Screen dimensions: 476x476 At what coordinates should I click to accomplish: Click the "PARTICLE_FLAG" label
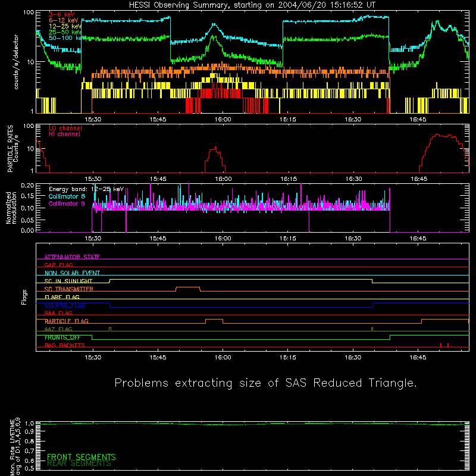coord(67,321)
